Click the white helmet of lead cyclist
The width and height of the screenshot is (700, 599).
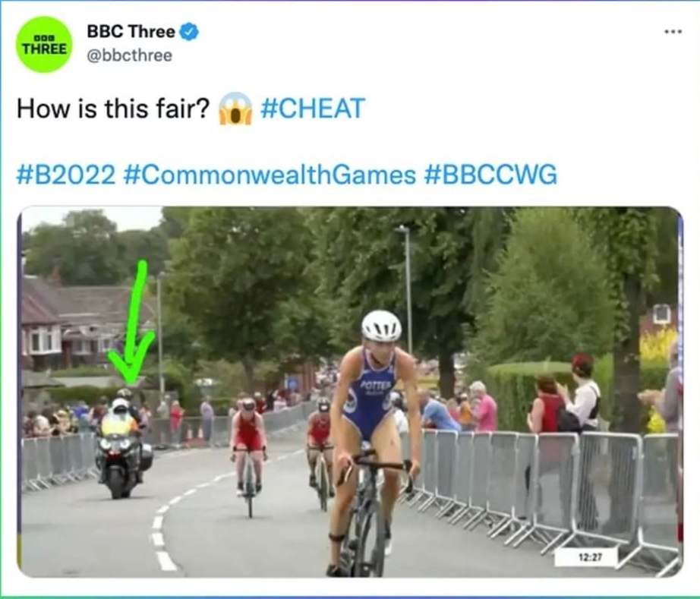[381, 326]
